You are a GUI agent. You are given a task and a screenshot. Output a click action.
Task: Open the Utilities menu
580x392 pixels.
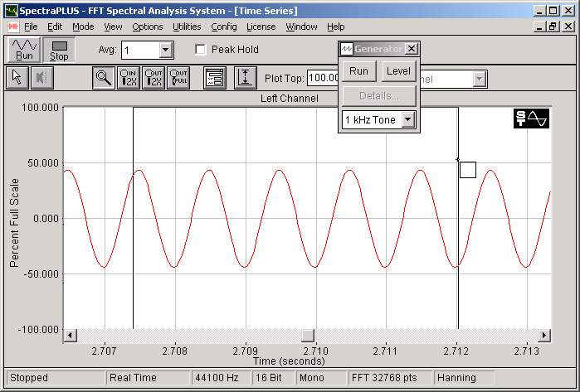187,27
